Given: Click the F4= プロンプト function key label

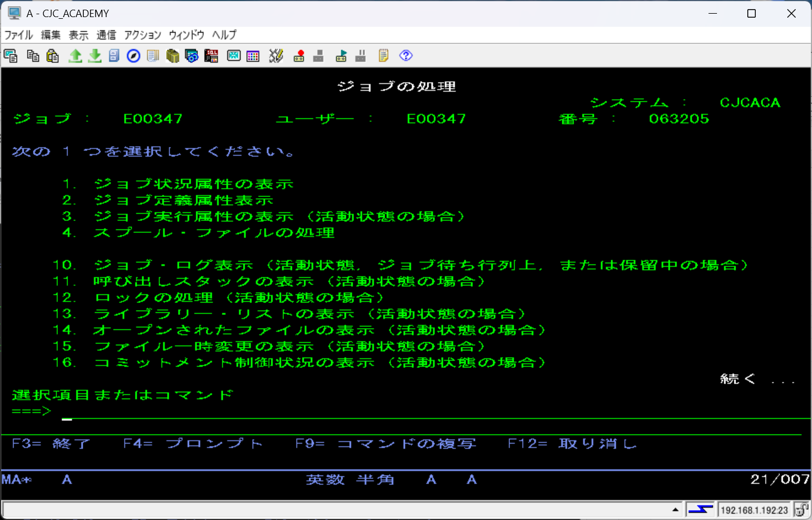Looking at the screenshot, I should (x=193, y=444).
